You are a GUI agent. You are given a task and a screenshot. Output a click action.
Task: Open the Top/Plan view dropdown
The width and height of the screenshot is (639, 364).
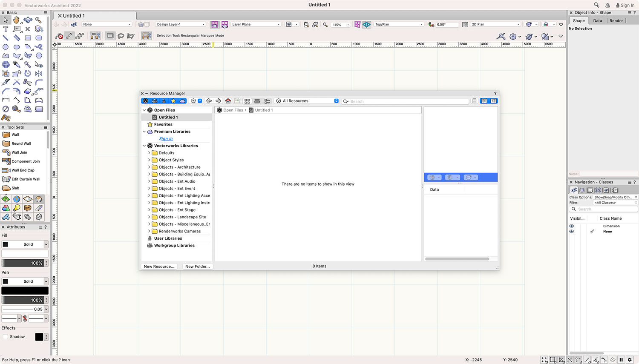coord(398,24)
